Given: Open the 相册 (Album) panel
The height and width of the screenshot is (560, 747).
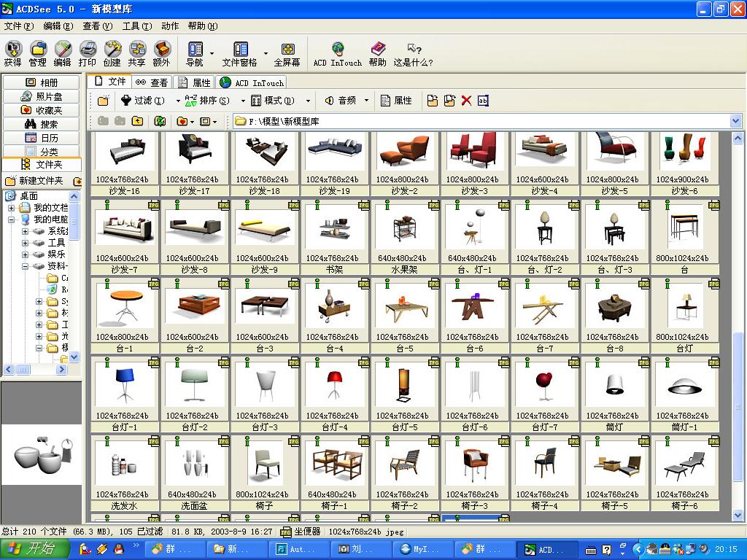Looking at the screenshot, I should point(42,82).
